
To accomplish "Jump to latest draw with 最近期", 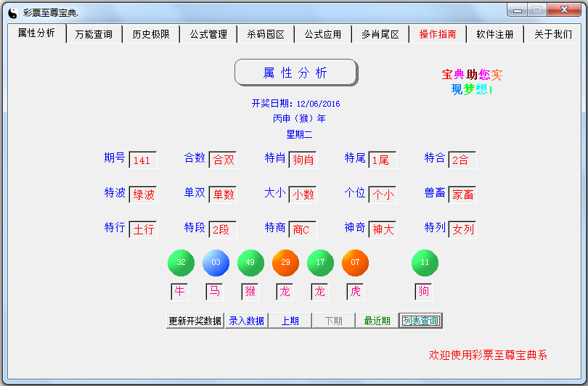I will pyautogui.click(x=377, y=321).
